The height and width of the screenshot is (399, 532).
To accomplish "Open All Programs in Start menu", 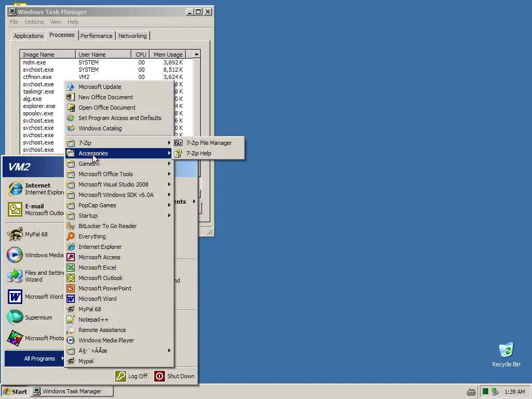I will coord(35,358).
